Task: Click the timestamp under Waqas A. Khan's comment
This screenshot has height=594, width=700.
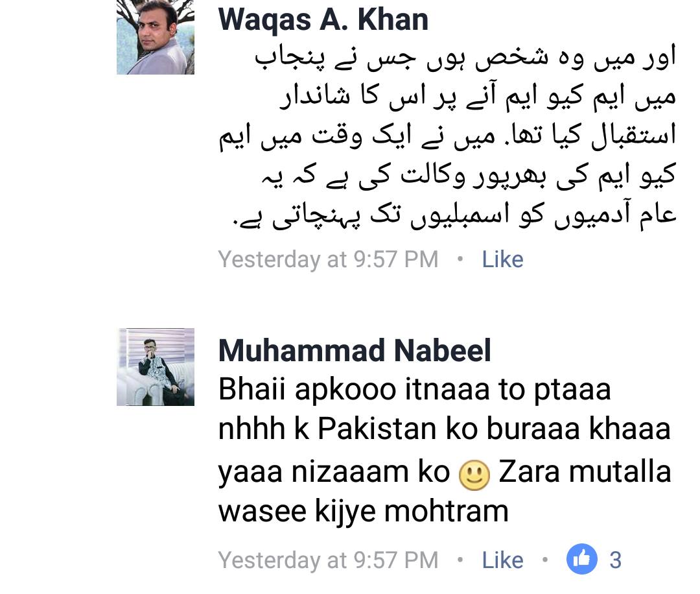Action: (328, 259)
